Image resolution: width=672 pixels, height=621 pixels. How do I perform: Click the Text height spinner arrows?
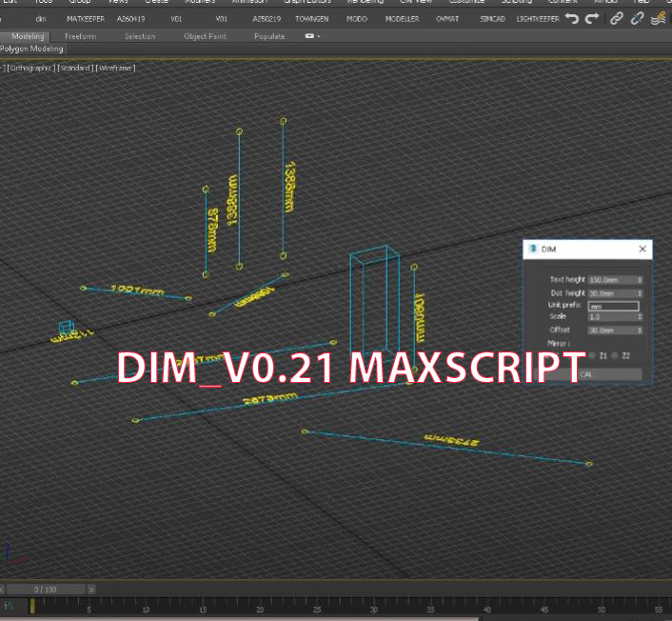tap(640, 280)
